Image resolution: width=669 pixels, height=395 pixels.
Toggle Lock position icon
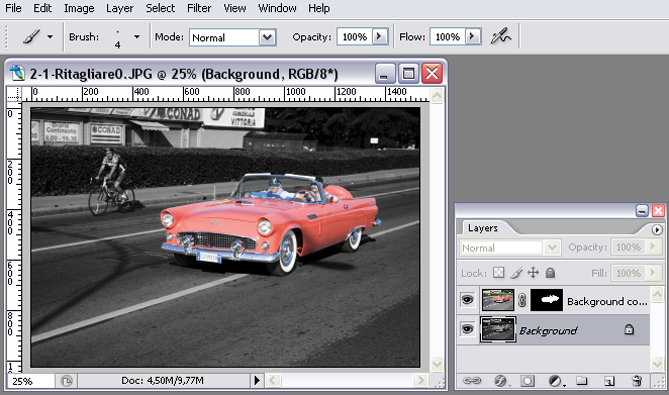pos(533,273)
